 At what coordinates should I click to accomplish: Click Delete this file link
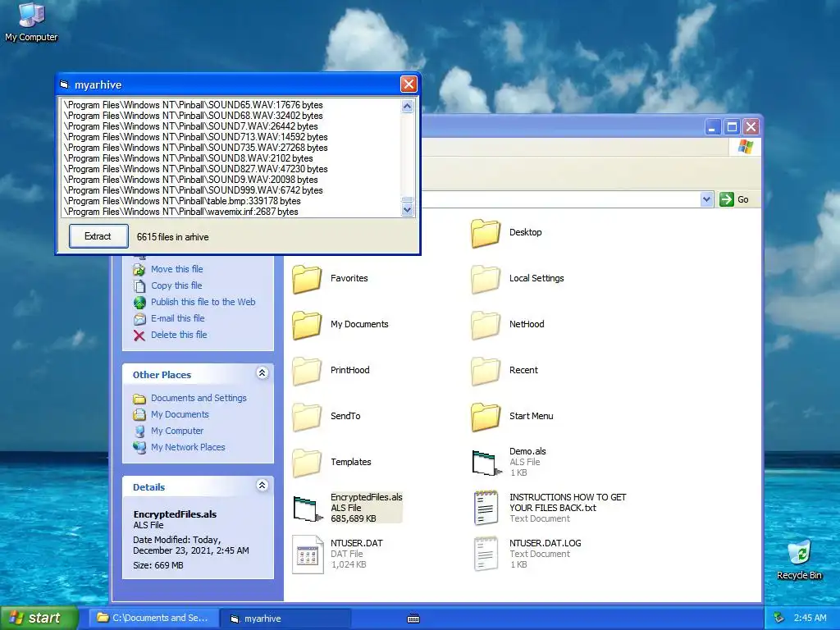(x=178, y=335)
